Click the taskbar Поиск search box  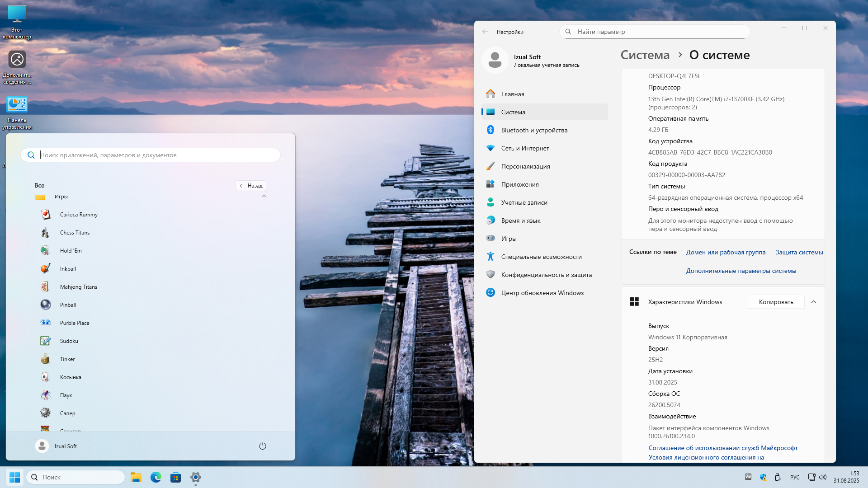tap(75, 477)
